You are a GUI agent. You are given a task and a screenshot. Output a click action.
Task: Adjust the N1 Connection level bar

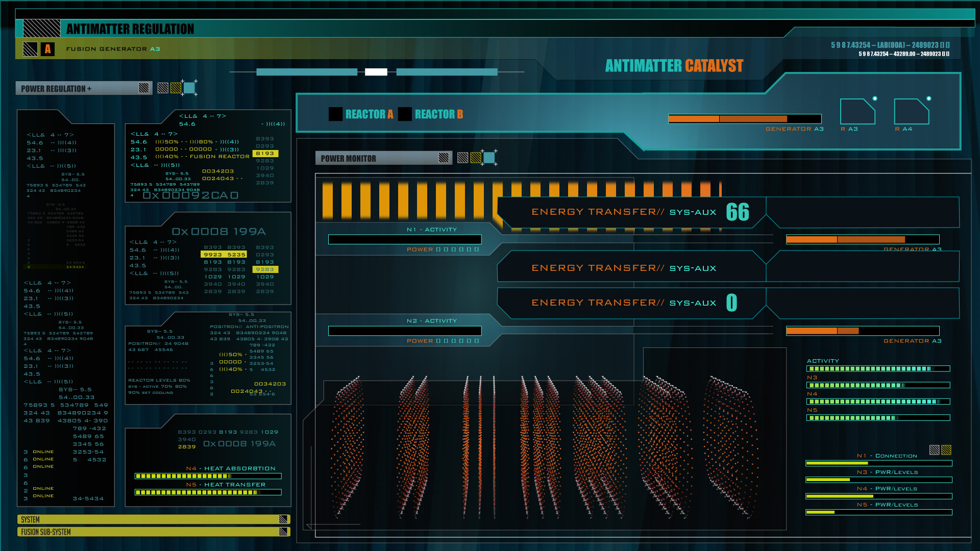point(878,463)
